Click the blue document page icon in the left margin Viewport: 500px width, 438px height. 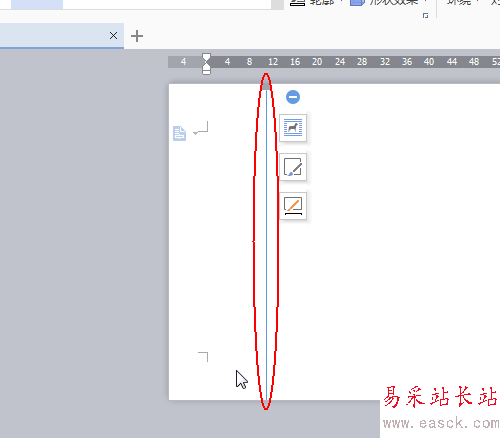pyautogui.click(x=179, y=134)
